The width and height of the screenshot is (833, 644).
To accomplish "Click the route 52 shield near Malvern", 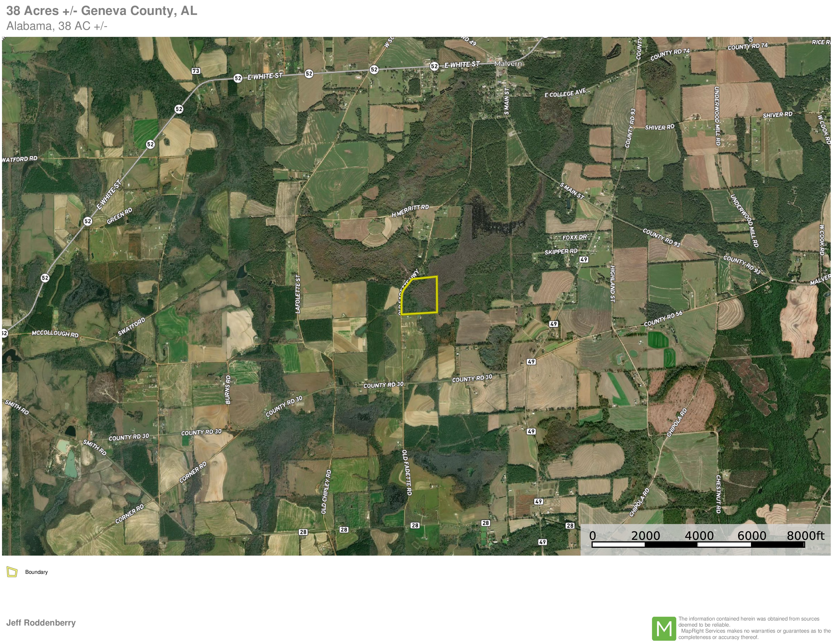I will 434,66.
